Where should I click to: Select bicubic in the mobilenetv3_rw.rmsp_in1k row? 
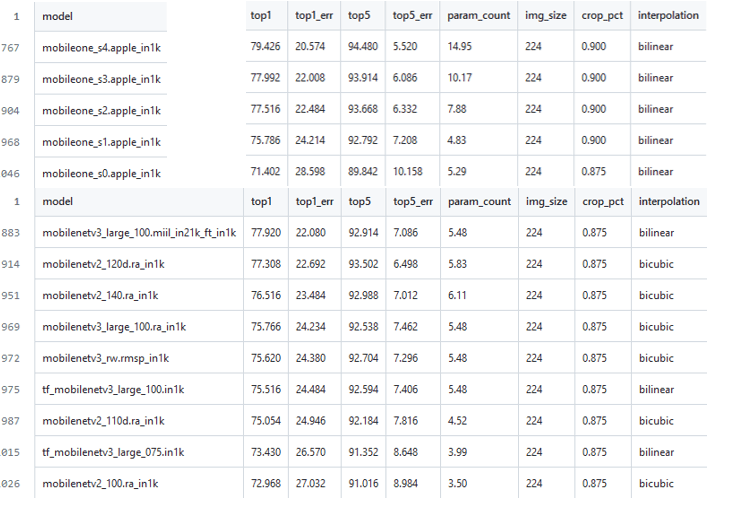click(656, 358)
